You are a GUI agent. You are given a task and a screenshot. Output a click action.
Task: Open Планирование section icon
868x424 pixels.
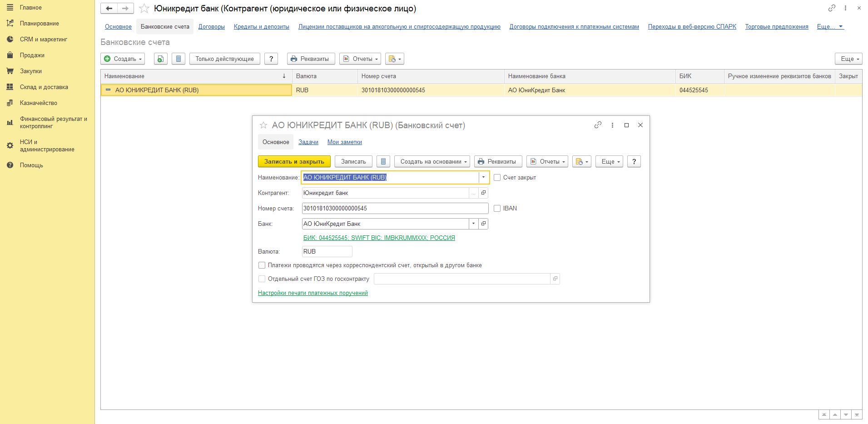pyautogui.click(x=10, y=24)
